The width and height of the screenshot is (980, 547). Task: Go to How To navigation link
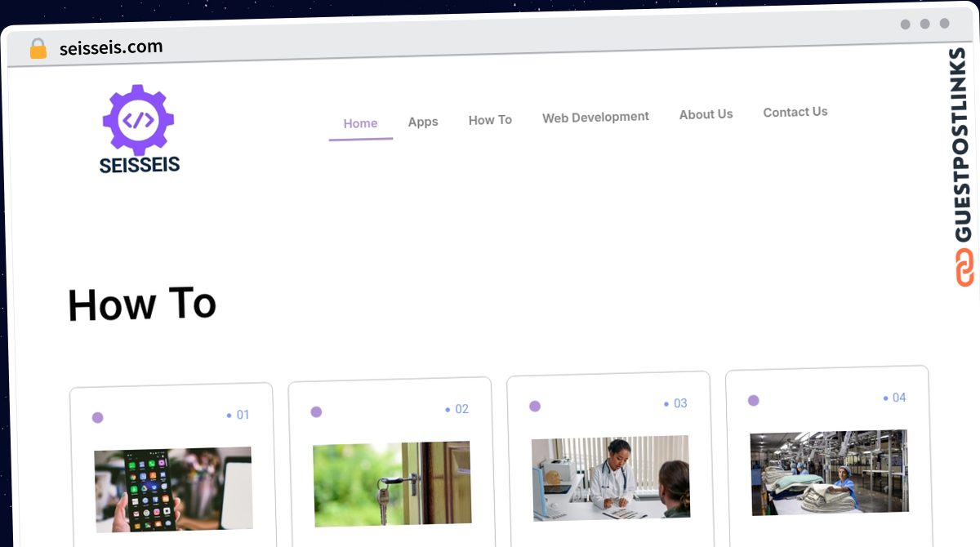click(490, 120)
